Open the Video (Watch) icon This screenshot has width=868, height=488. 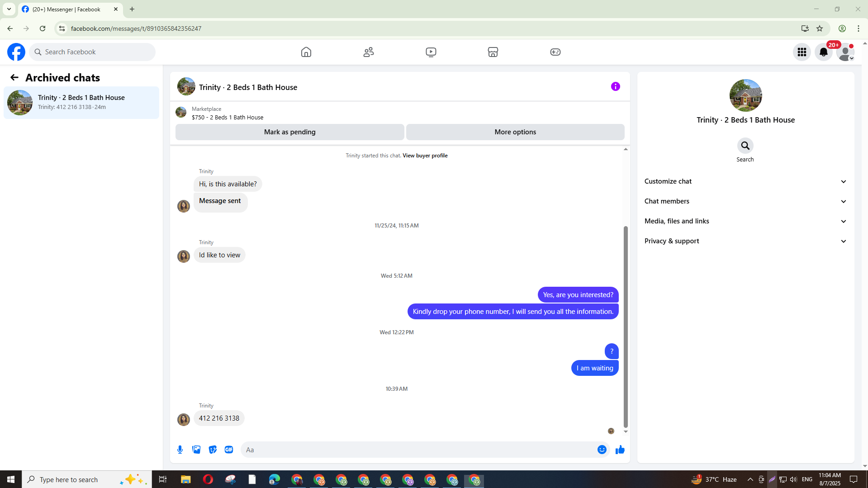coord(431,52)
